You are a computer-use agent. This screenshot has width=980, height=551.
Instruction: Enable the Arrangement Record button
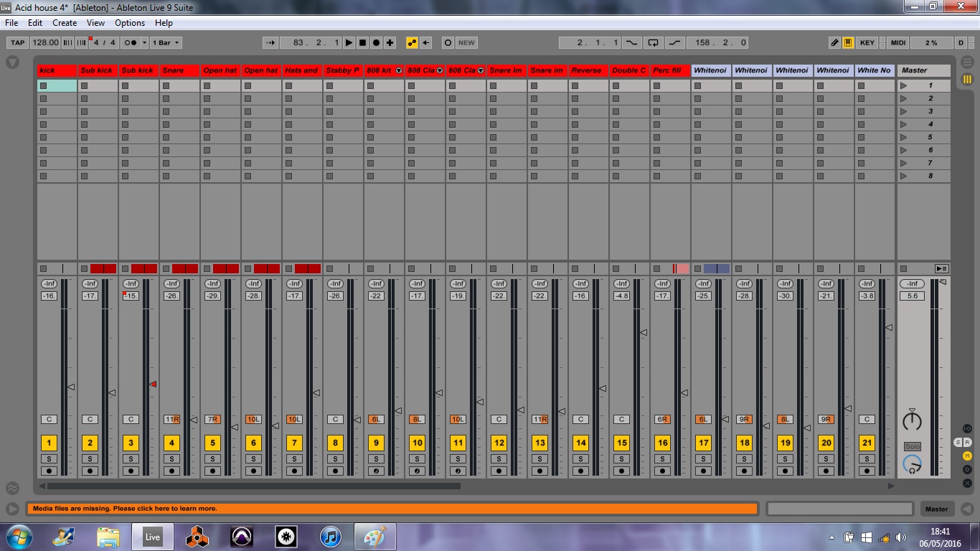(376, 42)
